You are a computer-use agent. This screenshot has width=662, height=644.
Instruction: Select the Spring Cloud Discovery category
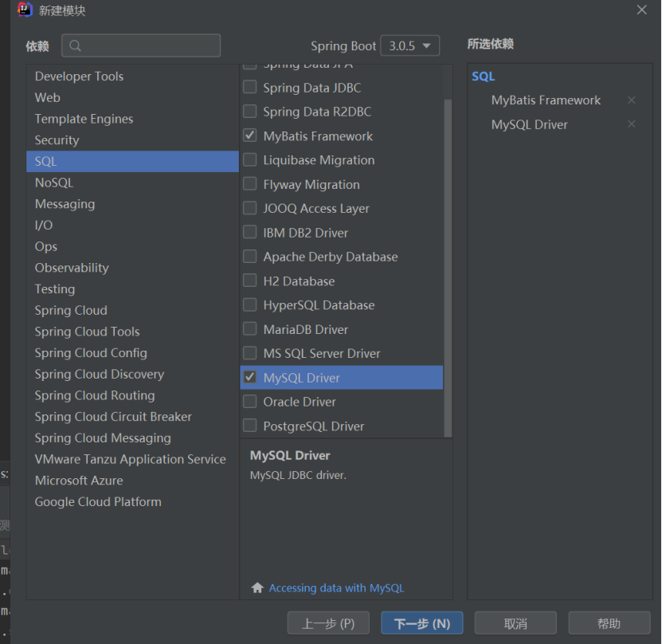click(x=132, y=374)
